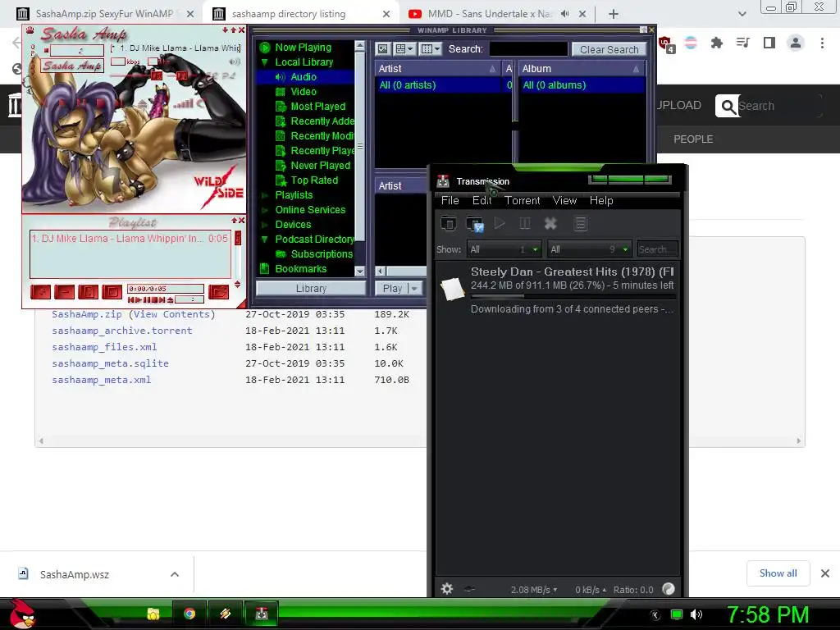Open Chrome three-dot menu

pos(822,43)
